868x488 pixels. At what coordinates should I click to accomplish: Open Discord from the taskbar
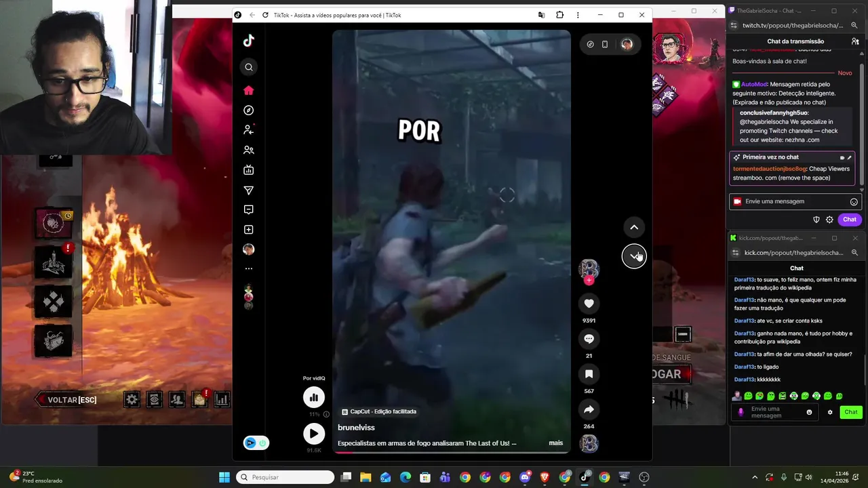point(525,477)
